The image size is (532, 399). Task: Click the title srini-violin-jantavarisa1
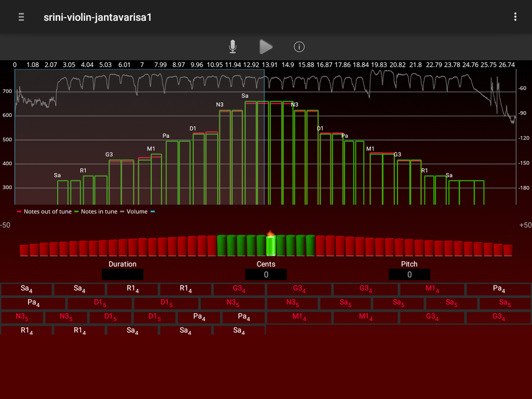click(98, 17)
